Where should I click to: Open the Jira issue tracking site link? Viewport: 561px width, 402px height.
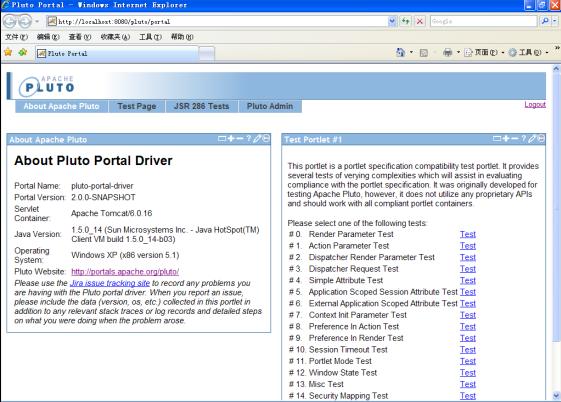click(110, 283)
